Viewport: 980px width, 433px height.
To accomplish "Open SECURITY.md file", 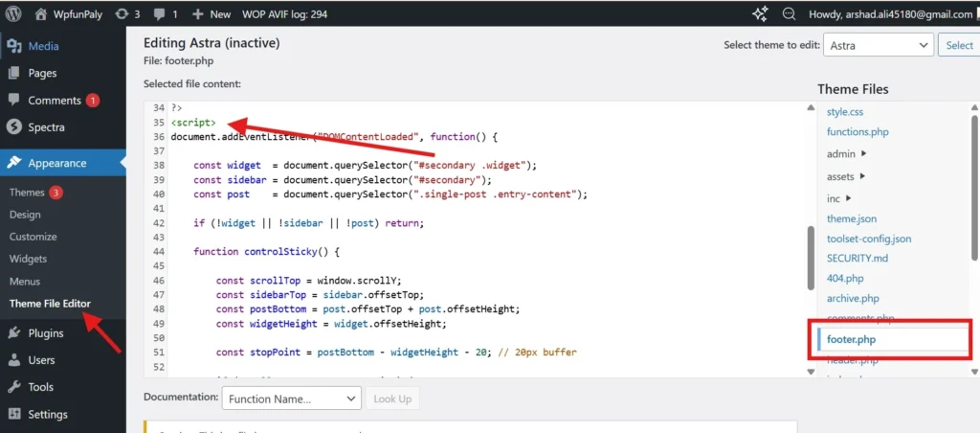I will (857, 258).
